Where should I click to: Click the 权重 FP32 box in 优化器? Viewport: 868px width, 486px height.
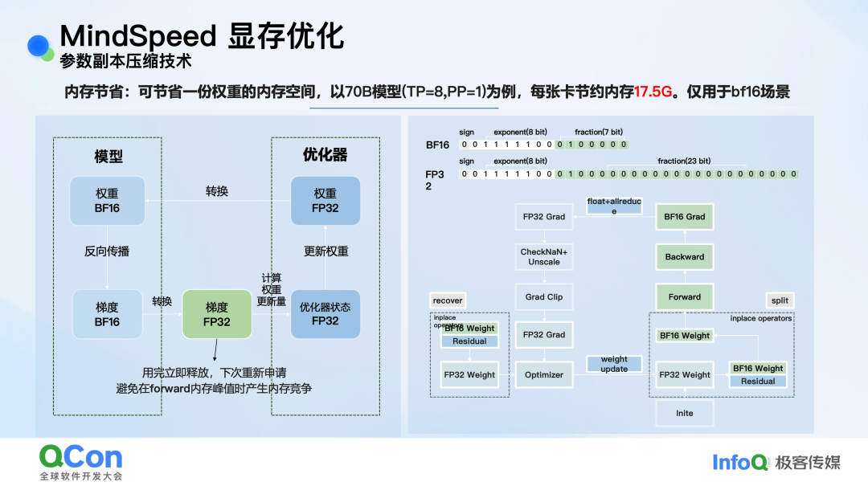pyautogui.click(x=325, y=202)
